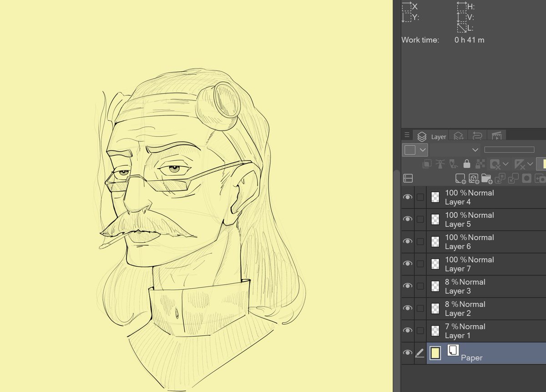Click the V vertical height icon
This screenshot has width=546, height=392.
[x=461, y=17]
